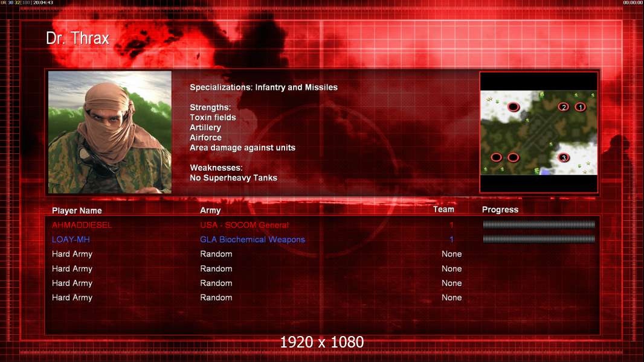644x362 pixels.
Task: Click the Dr. Thrax general portrait
Action: click(x=110, y=132)
